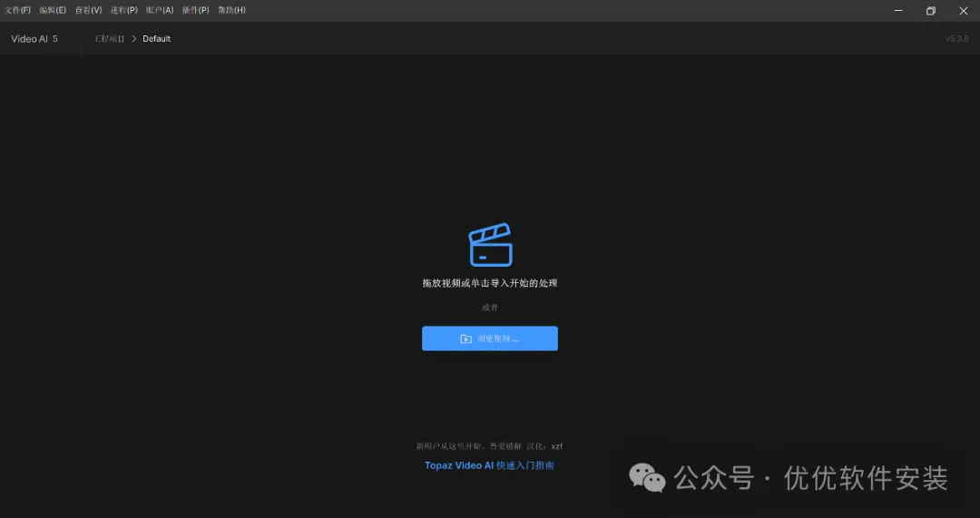
Task: Click the v5.3.6 version label
Action: click(x=956, y=39)
